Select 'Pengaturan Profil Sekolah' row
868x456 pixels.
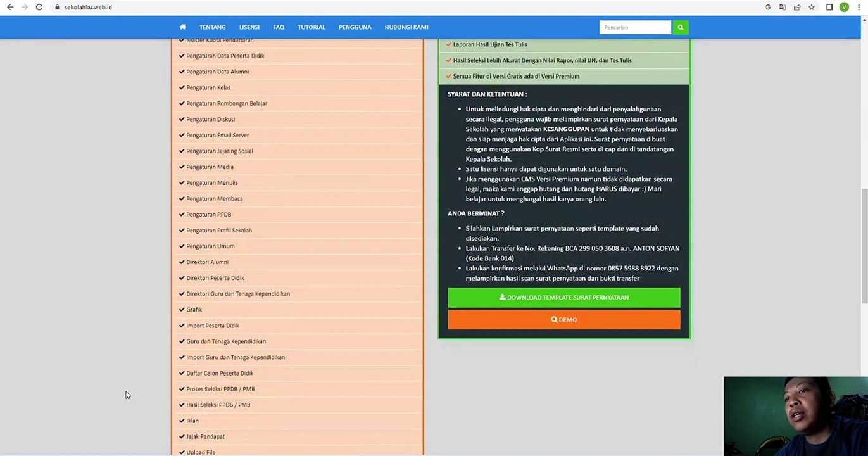(298, 230)
